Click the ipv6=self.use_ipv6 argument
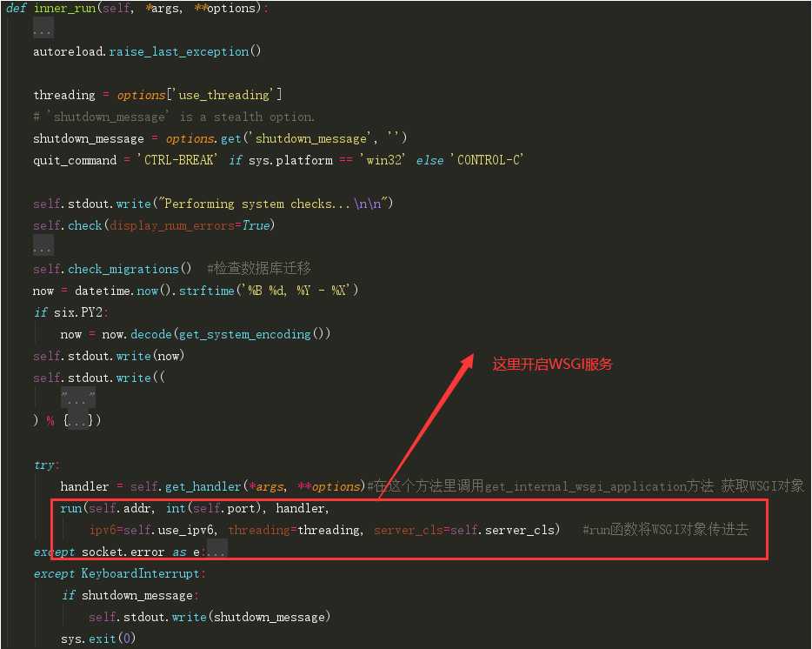 coord(151,531)
